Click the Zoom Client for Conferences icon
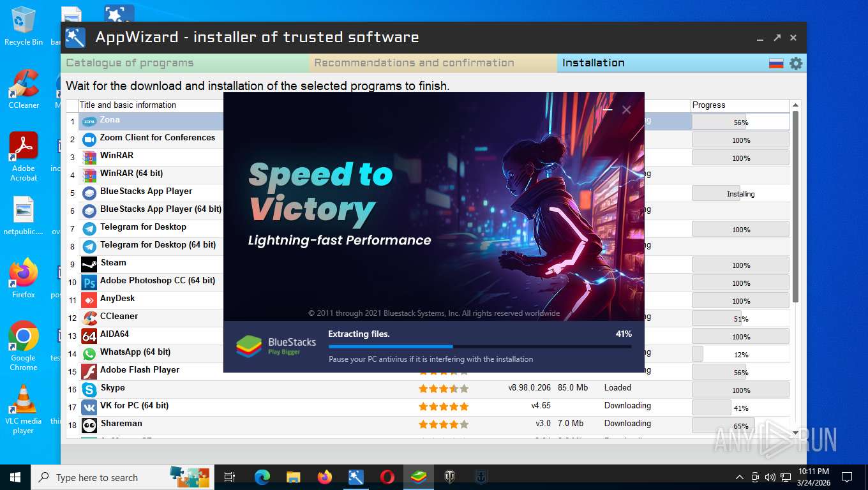Image resolution: width=868 pixels, height=490 pixels. (x=89, y=139)
